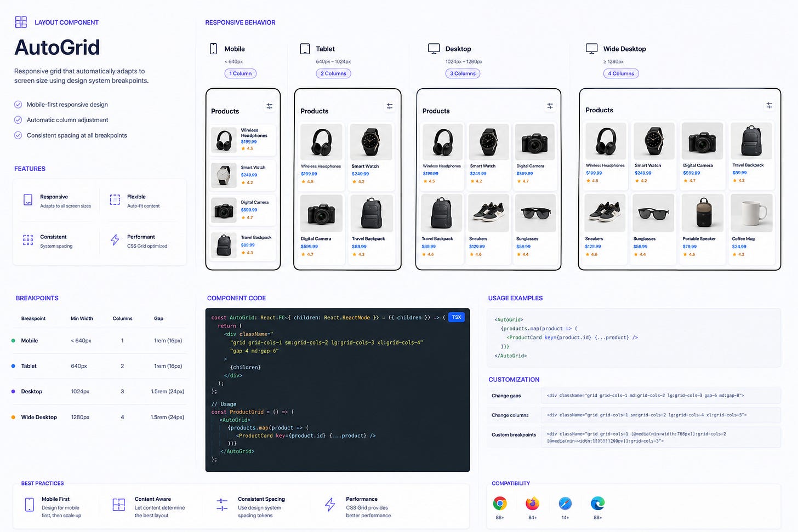This screenshot has width=798, height=532.
Task: Click the 4 Columns badge
Action: pyautogui.click(x=621, y=73)
